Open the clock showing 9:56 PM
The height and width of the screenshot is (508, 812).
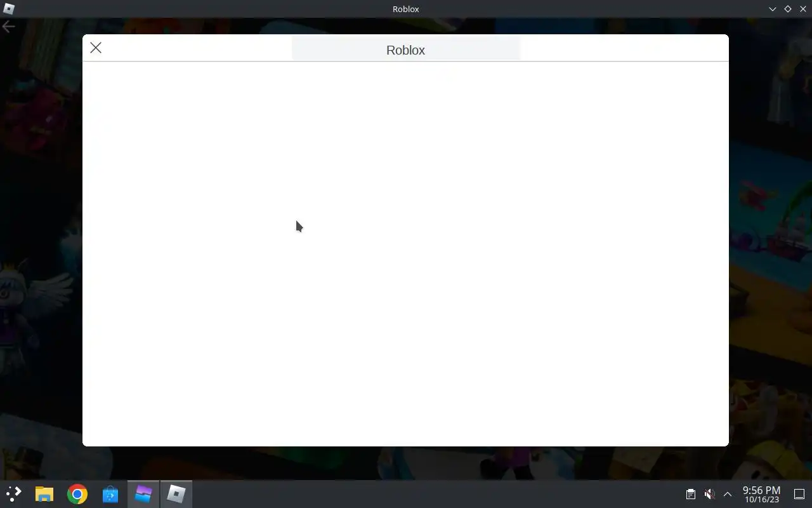761,494
